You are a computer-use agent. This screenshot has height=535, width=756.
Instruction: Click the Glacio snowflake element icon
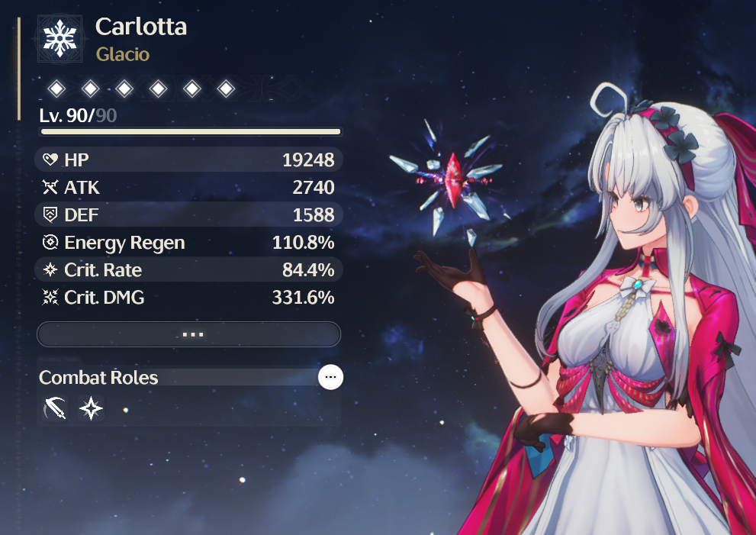[x=60, y=39]
